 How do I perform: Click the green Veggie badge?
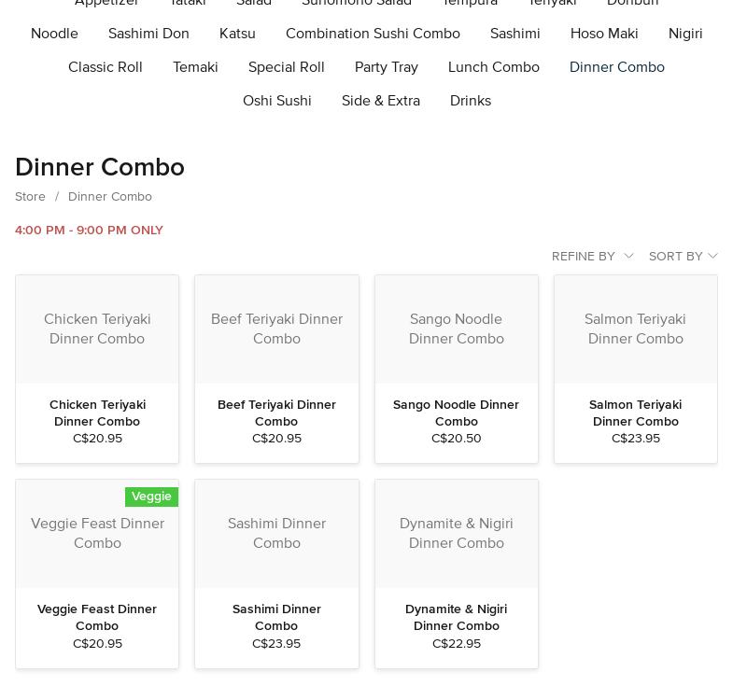[x=151, y=497]
